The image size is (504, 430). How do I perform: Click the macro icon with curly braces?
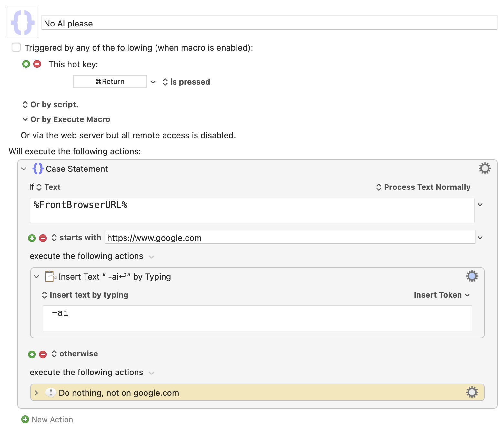click(x=23, y=23)
